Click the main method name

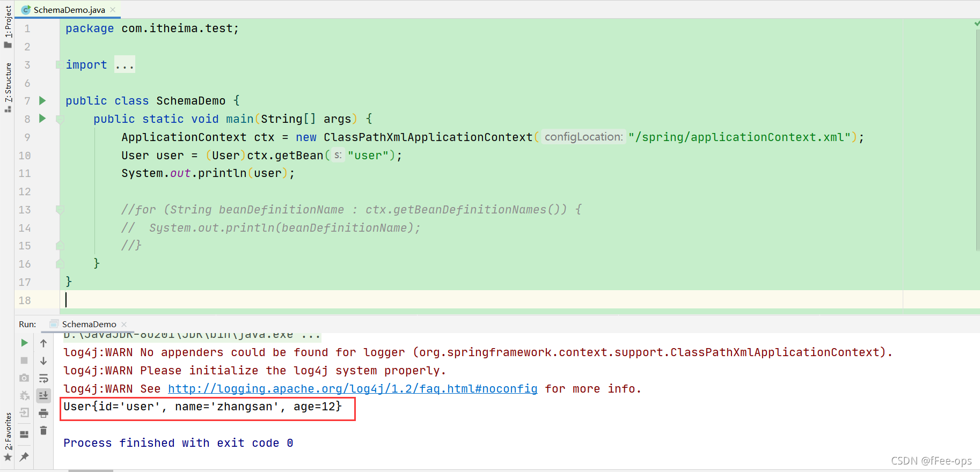pos(240,119)
